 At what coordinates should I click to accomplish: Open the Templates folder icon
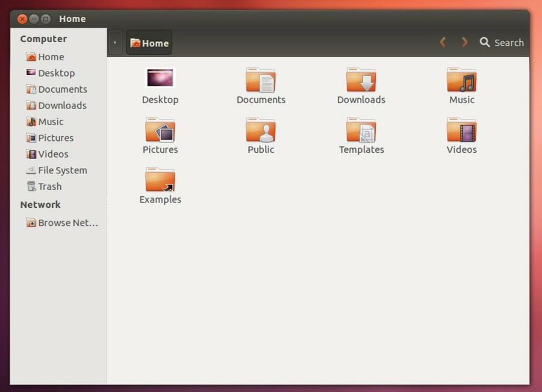tap(361, 130)
